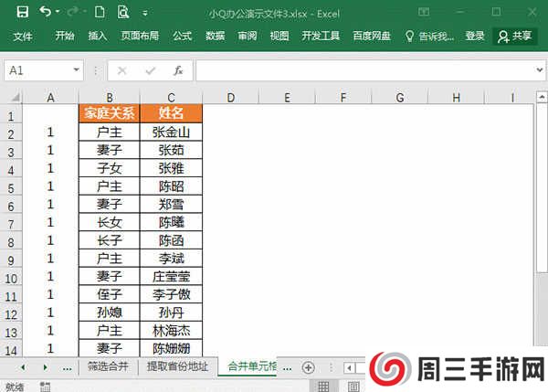Click the 登录 sign-in link
The image size is (548, 392).
[475, 36]
